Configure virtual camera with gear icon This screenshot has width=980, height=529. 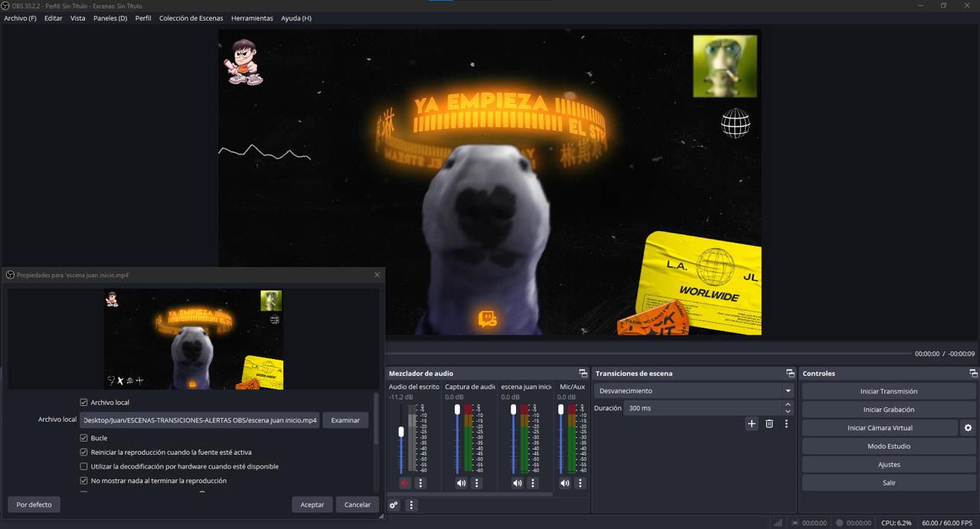click(x=968, y=428)
